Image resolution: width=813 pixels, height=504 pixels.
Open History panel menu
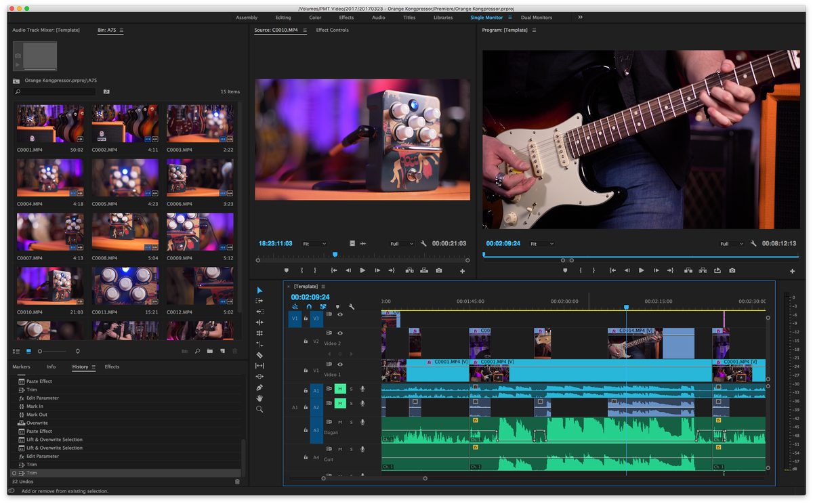93,366
